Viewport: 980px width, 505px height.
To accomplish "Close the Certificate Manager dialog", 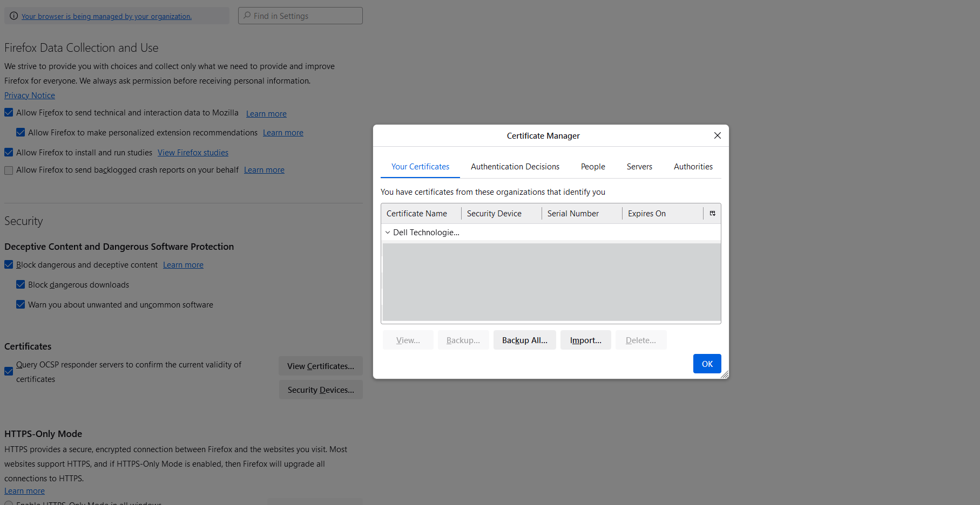I will (717, 135).
